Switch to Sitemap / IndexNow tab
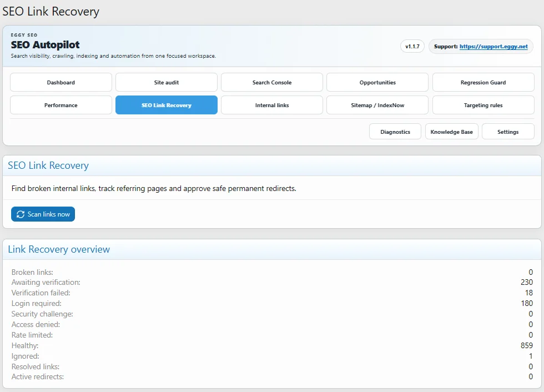Viewport: 544px width, 392px height. pos(377,105)
